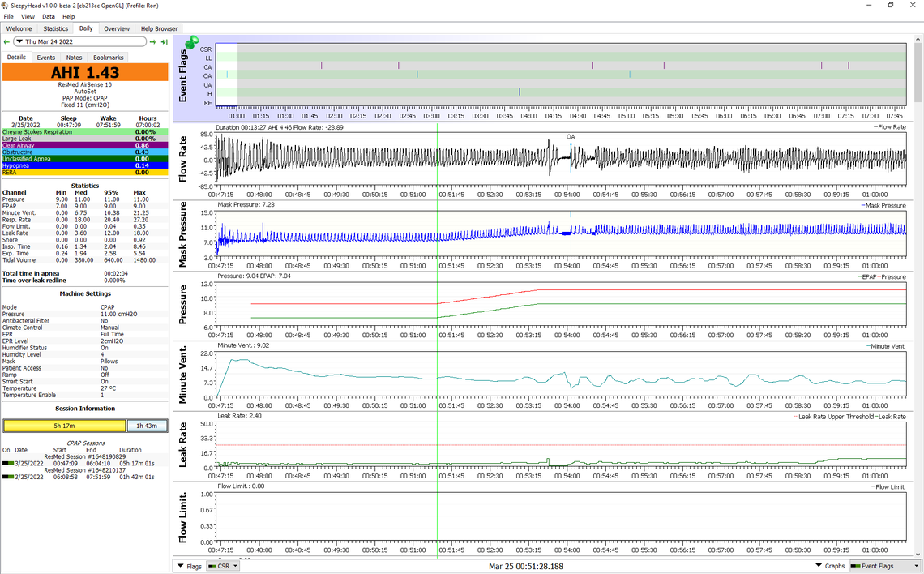
Task: Go to previous day with left green arrow
Action: [6, 41]
